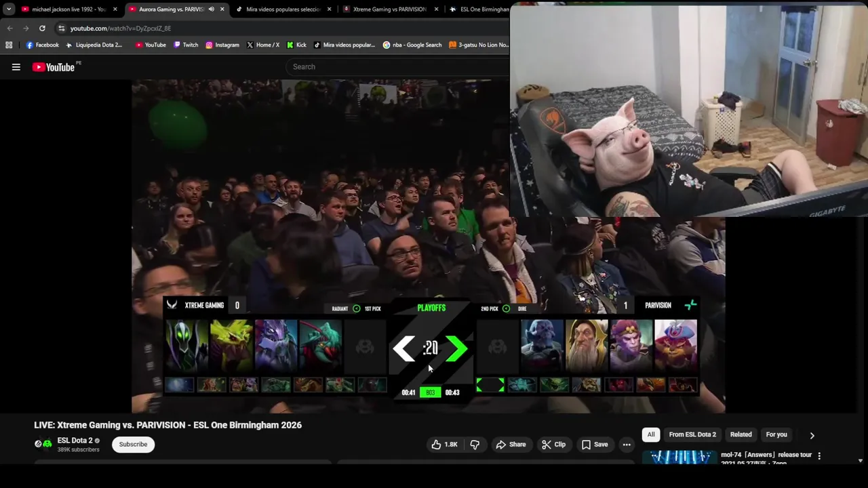The width and height of the screenshot is (868, 488).
Task: Close the Xtreme Gaming vs PARIVISION tab
Action: click(x=436, y=9)
